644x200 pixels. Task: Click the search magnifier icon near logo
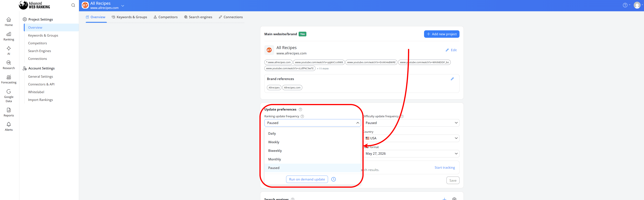(73, 5)
